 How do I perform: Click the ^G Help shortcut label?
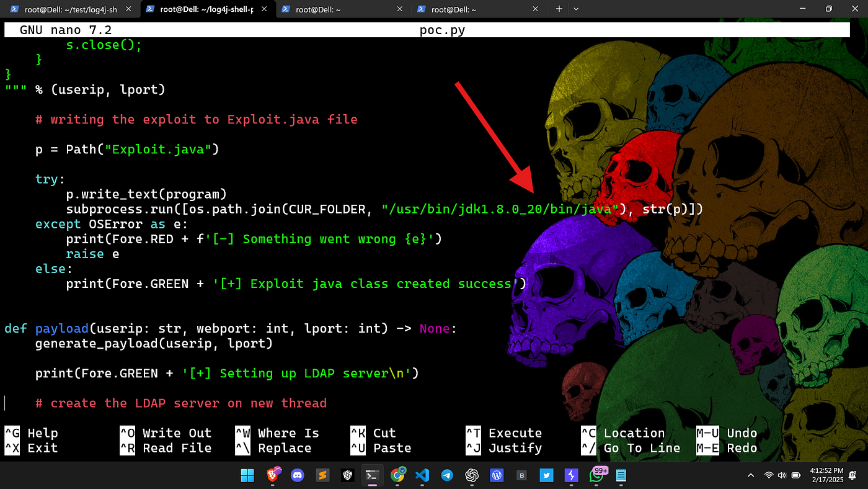coord(31,433)
